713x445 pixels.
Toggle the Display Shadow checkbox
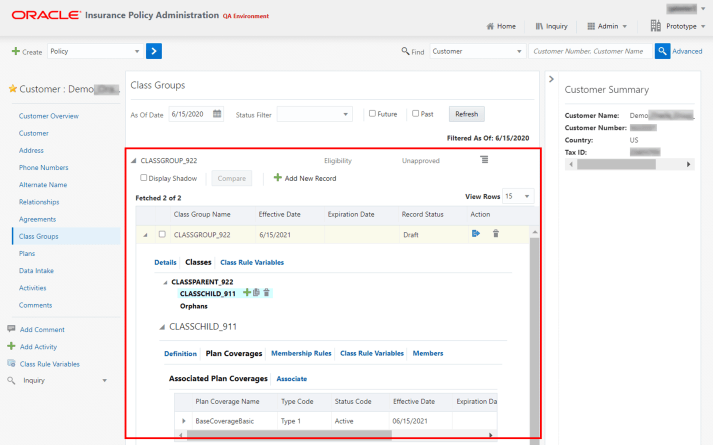pyautogui.click(x=144, y=178)
